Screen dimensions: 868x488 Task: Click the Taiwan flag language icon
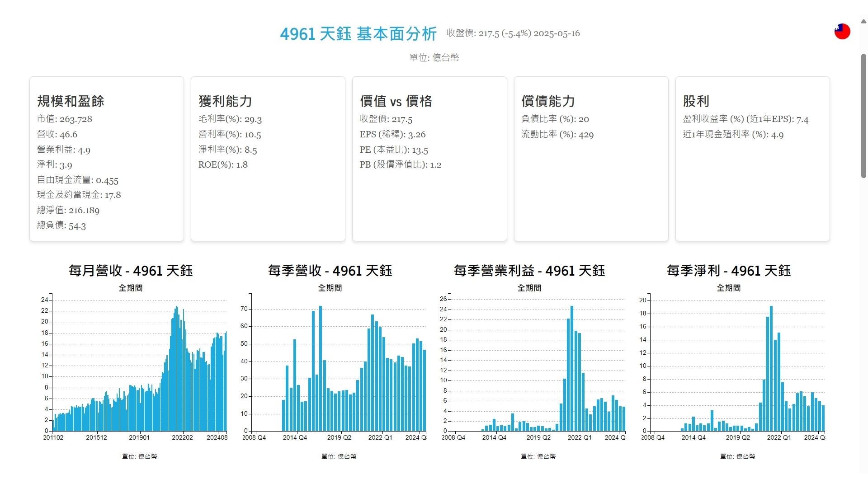pyautogui.click(x=842, y=32)
